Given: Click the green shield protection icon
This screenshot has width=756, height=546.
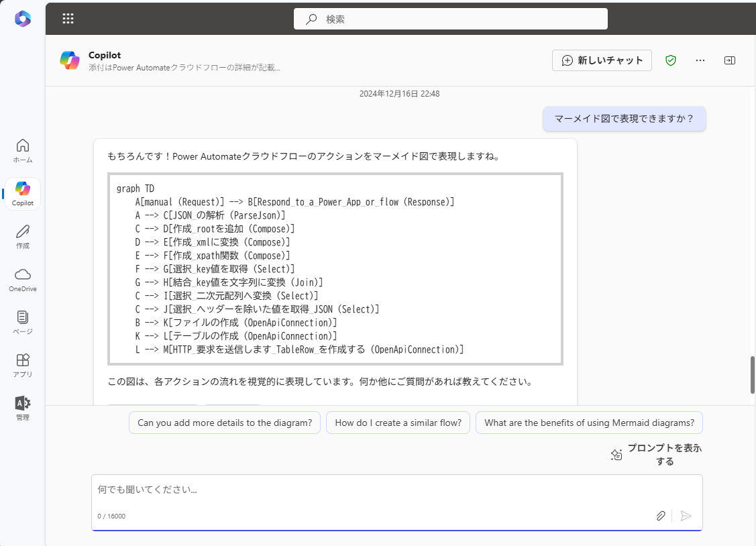Looking at the screenshot, I should click(671, 60).
